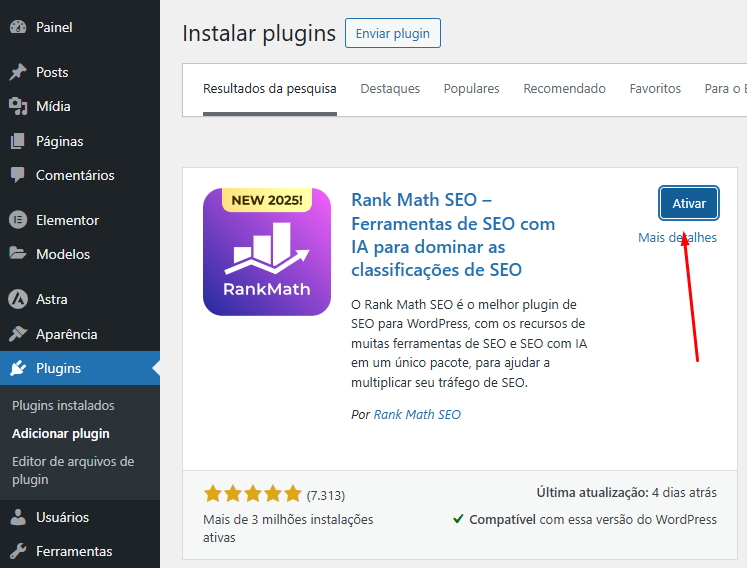Click the Modelos folder icon
The image size is (747, 568).
pos(18,254)
